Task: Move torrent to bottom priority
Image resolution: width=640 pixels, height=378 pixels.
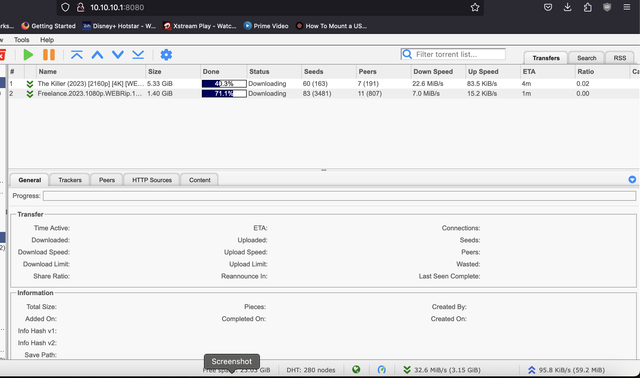Action: [x=138, y=55]
